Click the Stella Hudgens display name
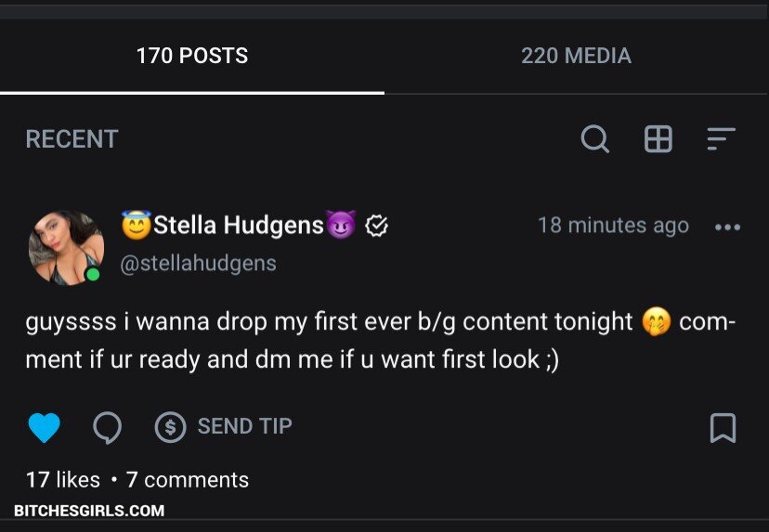The width and height of the screenshot is (769, 532). coord(239,225)
